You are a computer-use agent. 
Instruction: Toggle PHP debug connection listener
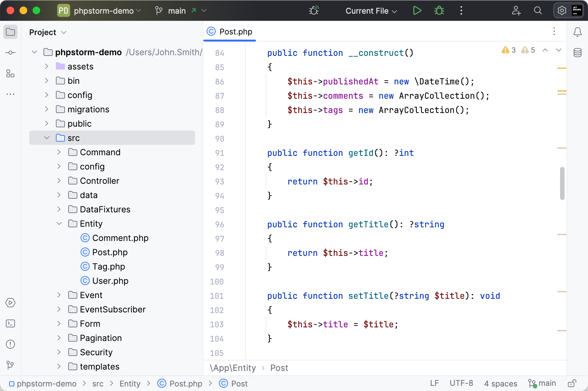(314, 11)
